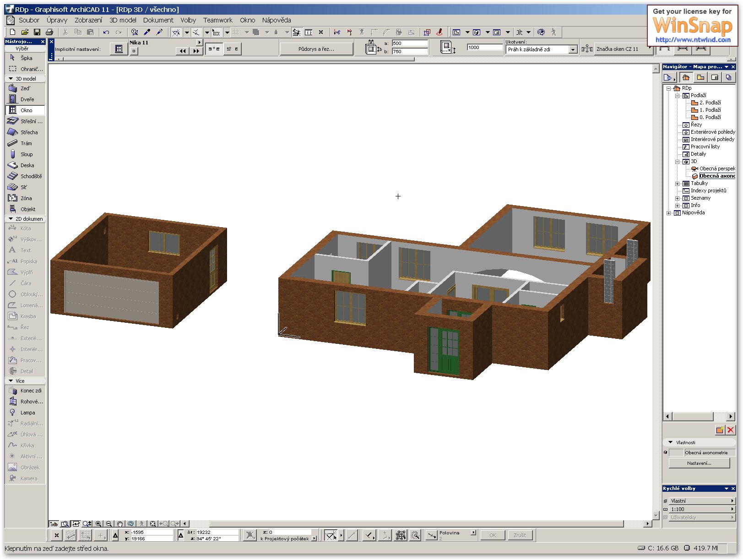Collapse the Podlaží tree node
Screen dimensions: 743x560
coord(678,96)
